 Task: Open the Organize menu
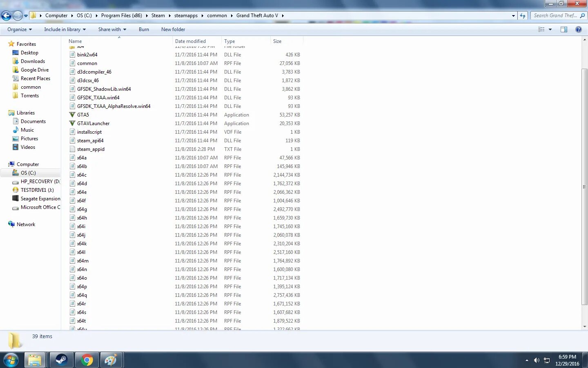coord(19,29)
